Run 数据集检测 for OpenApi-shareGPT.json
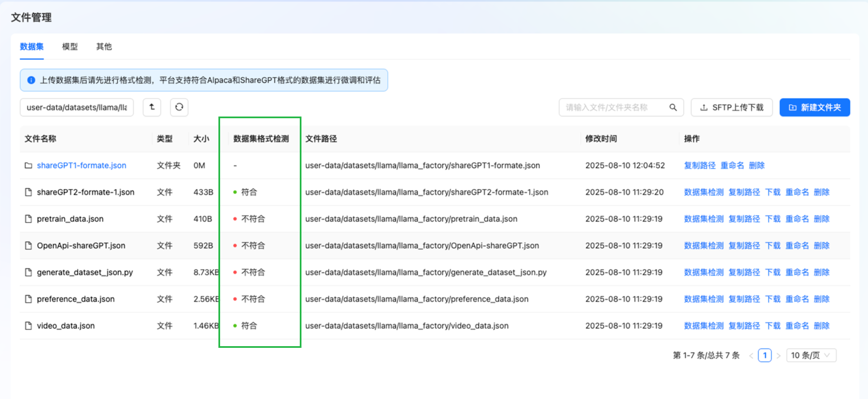The width and height of the screenshot is (868, 399). (x=704, y=246)
